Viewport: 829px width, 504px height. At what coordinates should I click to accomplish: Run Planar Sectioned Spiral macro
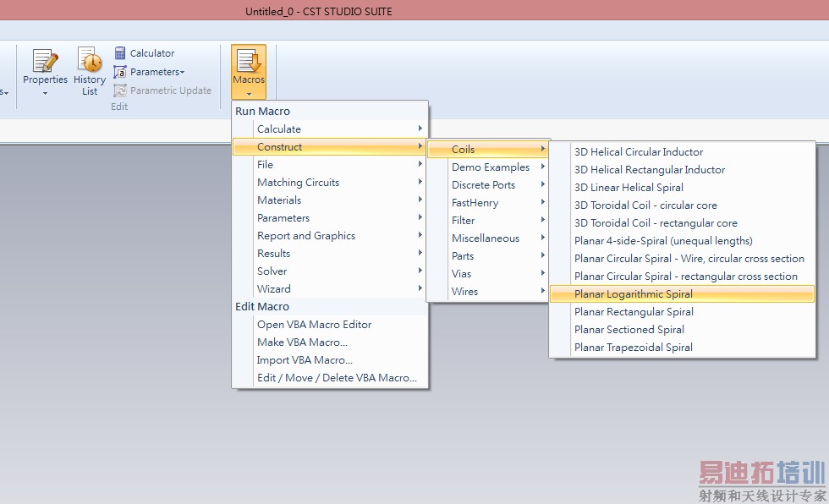coord(682,330)
